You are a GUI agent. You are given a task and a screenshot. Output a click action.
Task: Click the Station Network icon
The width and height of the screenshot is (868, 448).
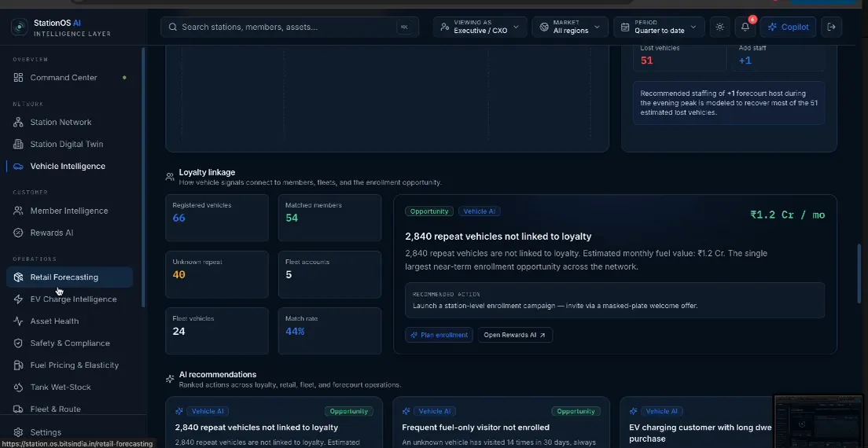(18, 123)
